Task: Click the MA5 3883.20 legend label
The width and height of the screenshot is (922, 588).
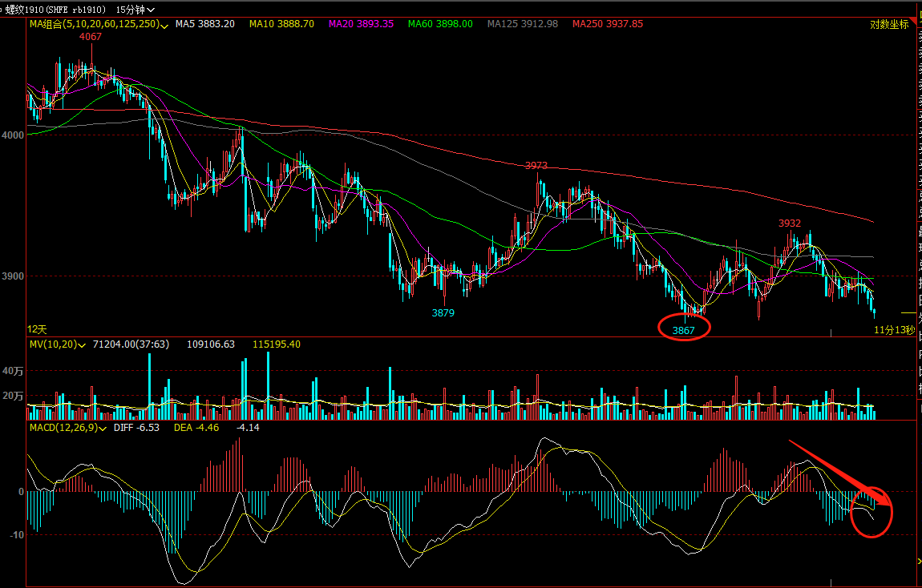Action: 204,24
